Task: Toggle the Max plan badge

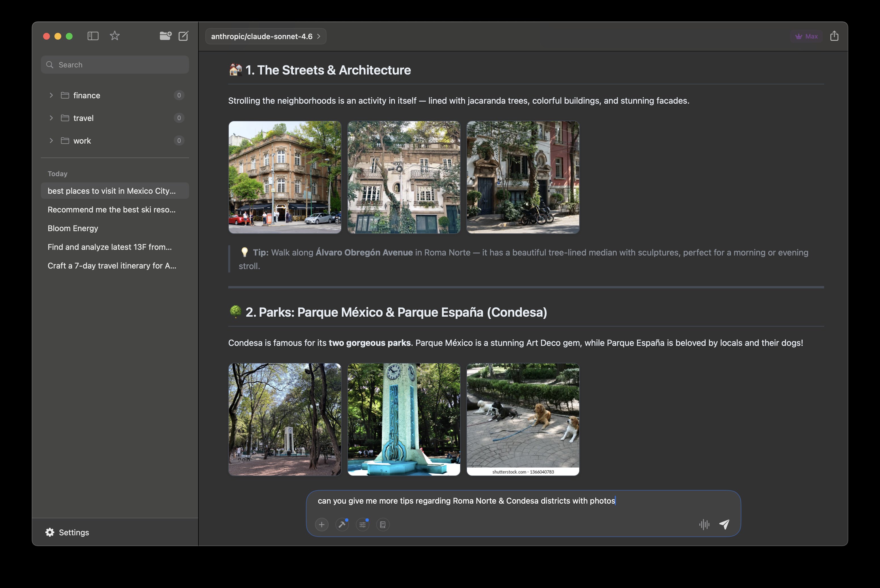Action: click(806, 36)
